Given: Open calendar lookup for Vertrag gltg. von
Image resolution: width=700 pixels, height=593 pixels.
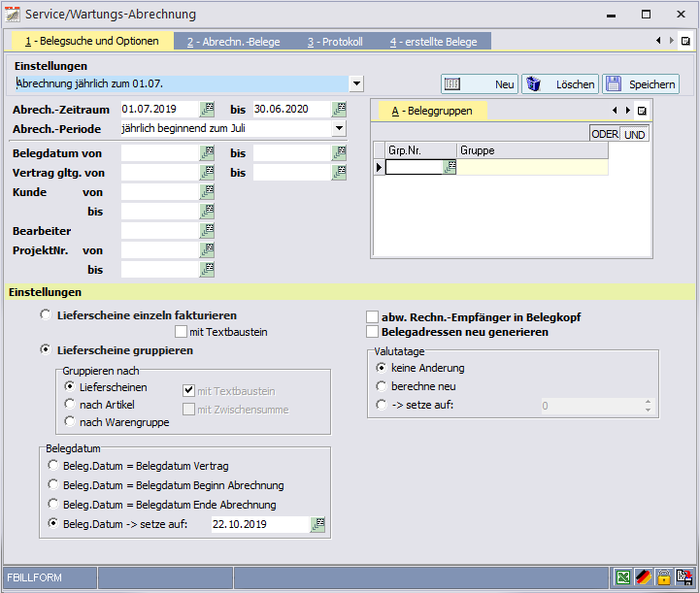Looking at the screenshot, I should (207, 172).
